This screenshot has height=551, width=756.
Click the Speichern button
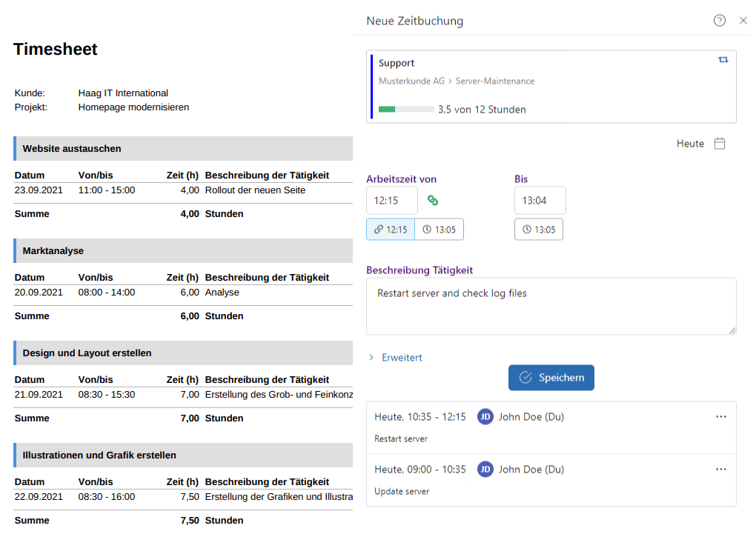(551, 378)
